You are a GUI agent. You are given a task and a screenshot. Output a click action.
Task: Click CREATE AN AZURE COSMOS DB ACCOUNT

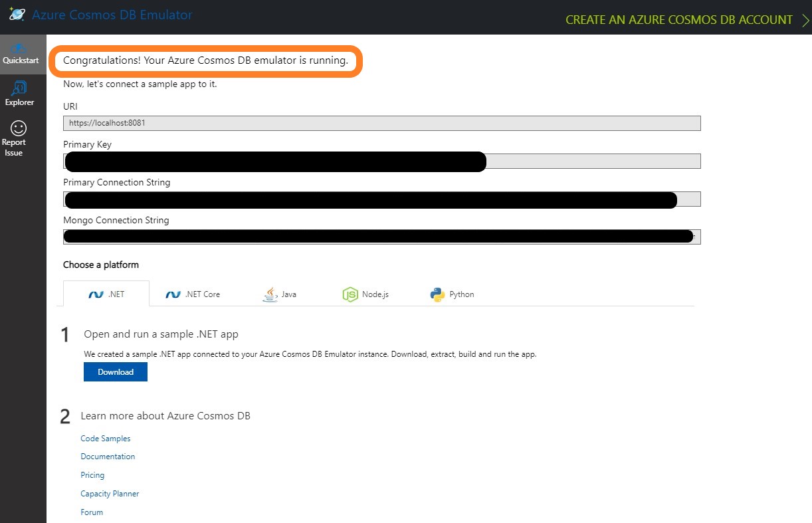tap(679, 20)
